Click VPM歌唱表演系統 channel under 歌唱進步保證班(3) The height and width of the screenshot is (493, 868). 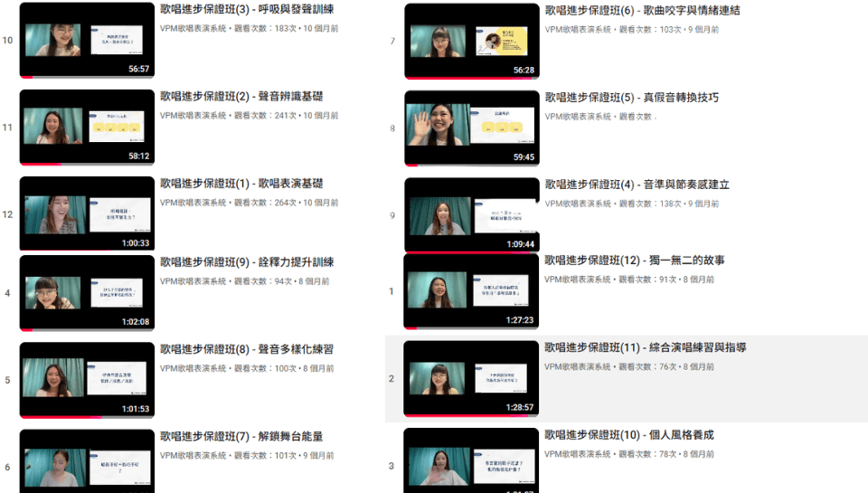coord(193,29)
